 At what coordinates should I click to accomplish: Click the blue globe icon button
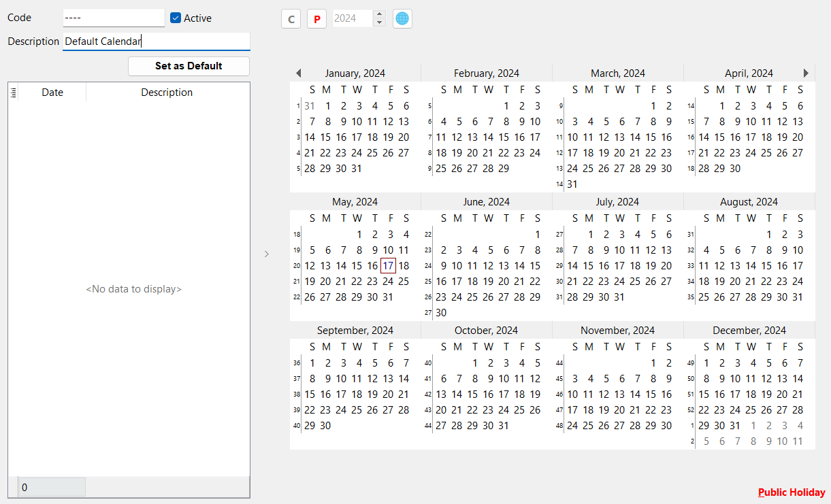point(402,18)
